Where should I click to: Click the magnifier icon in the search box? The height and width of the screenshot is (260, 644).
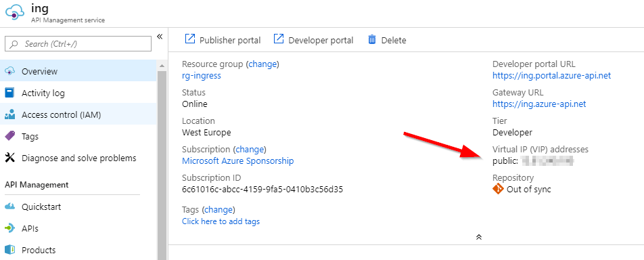coord(14,44)
